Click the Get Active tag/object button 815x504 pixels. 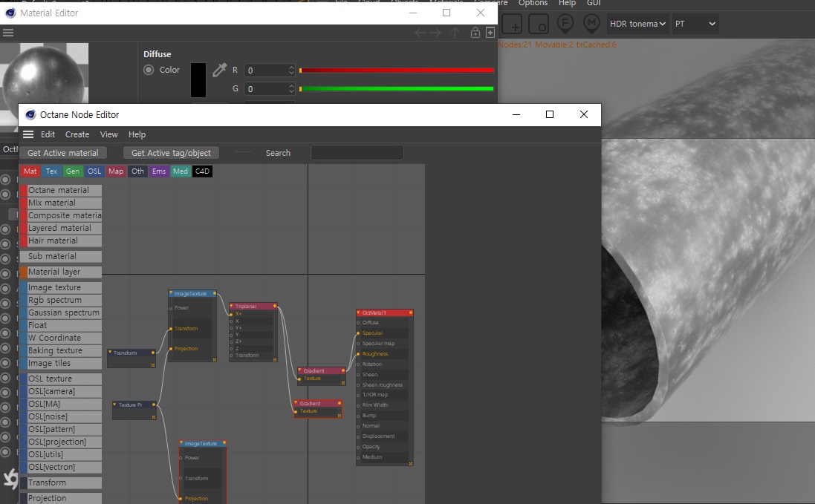(172, 153)
